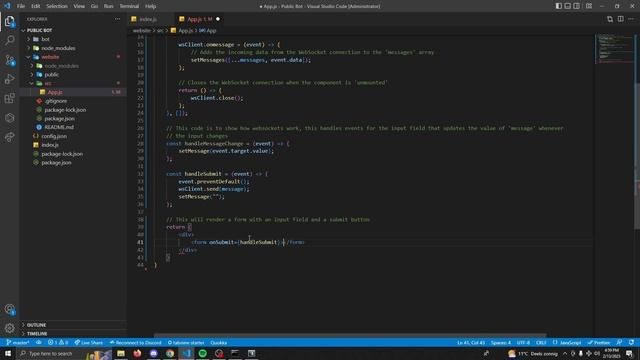Open the Explorer view in activity bar
Screen dimensions: 640x360
(9, 21)
